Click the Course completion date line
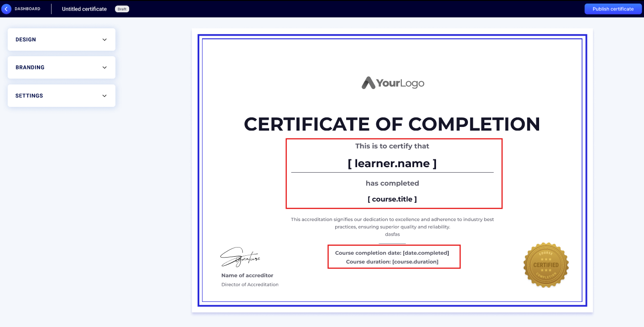This screenshot has width=644, height=327. click(x=392, y=253)
